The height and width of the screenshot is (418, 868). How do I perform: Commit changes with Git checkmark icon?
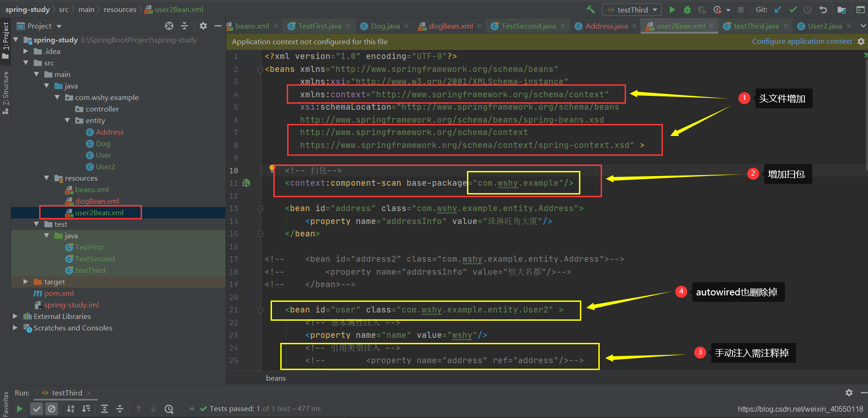pyautogui.click(x=793, y=10)
